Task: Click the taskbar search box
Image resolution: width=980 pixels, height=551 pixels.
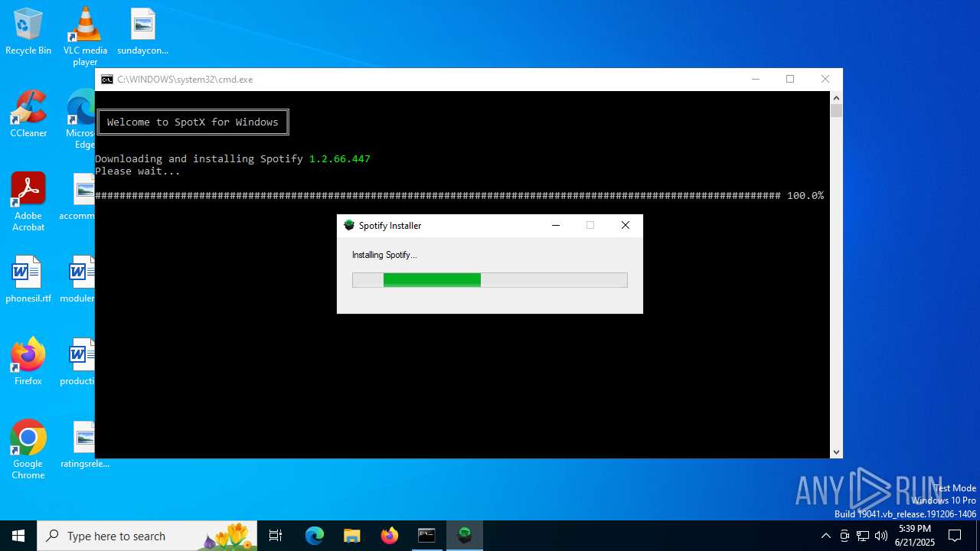Action: click(147, 536)
